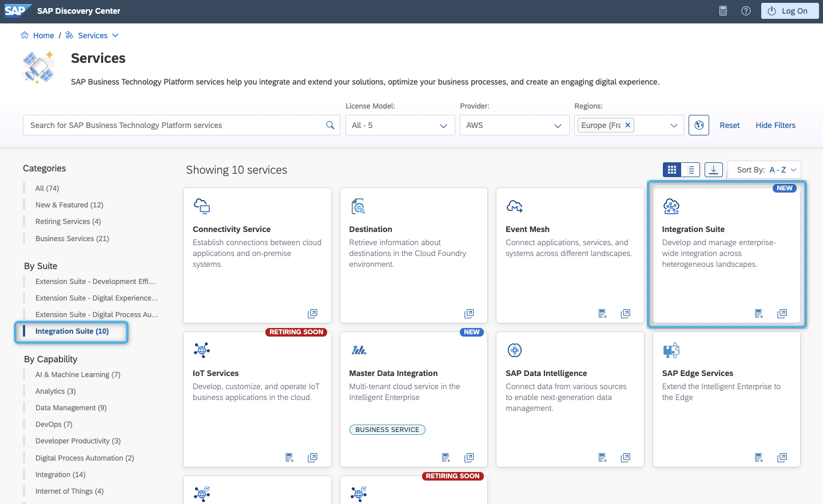
Task: Open the estimator calculator icon in header
Action: pos(723,11)
